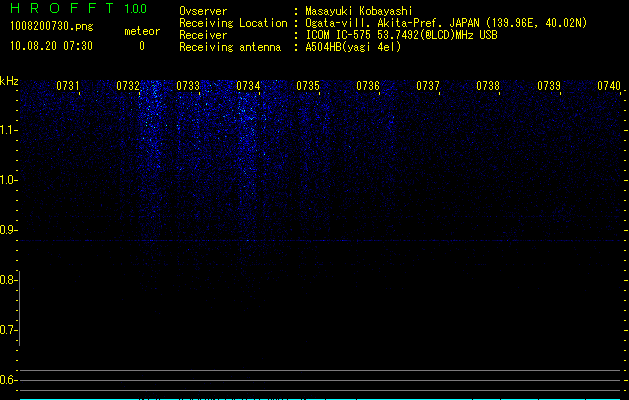Click the 0734 time marker
Image resolution: width=629 pixels, height=400 pixels.
click(x=248, y=85)
